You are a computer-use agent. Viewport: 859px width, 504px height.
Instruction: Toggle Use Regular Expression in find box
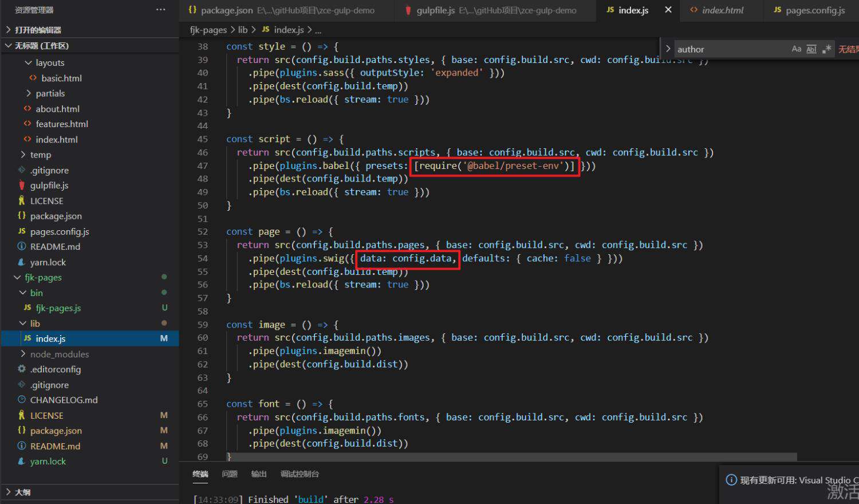pos(826,49)
